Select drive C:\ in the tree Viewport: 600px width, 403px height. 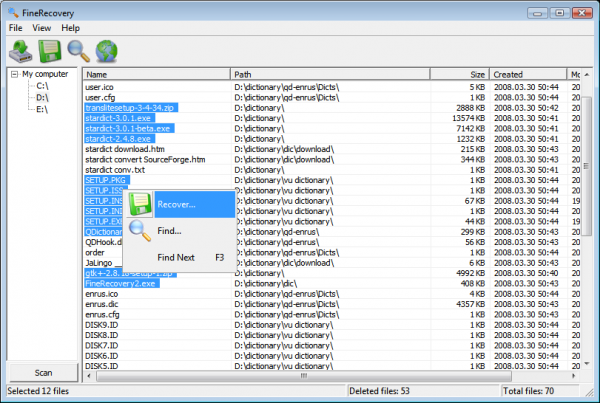point(42,86)
